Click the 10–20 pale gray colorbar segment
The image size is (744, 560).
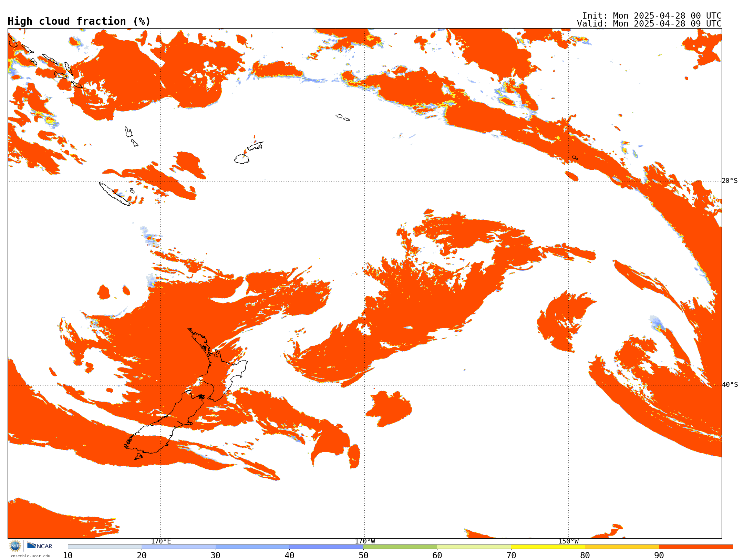coord(105,547)
